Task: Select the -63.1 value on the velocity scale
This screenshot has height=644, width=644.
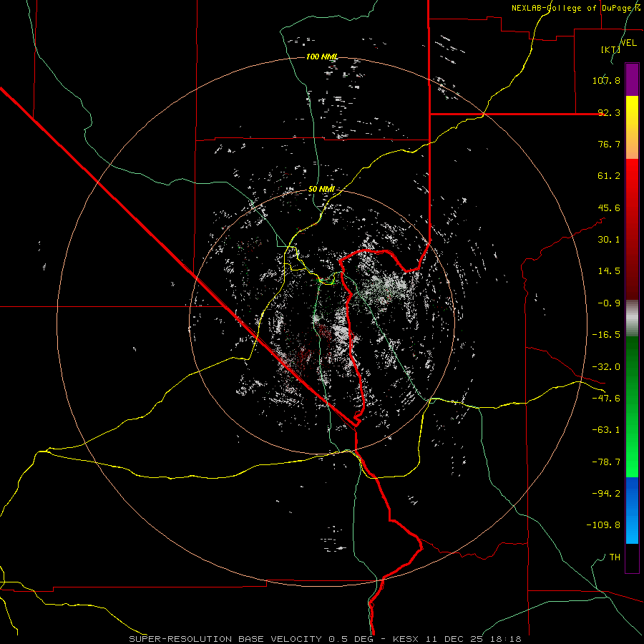Action: (x=606, y=430)
